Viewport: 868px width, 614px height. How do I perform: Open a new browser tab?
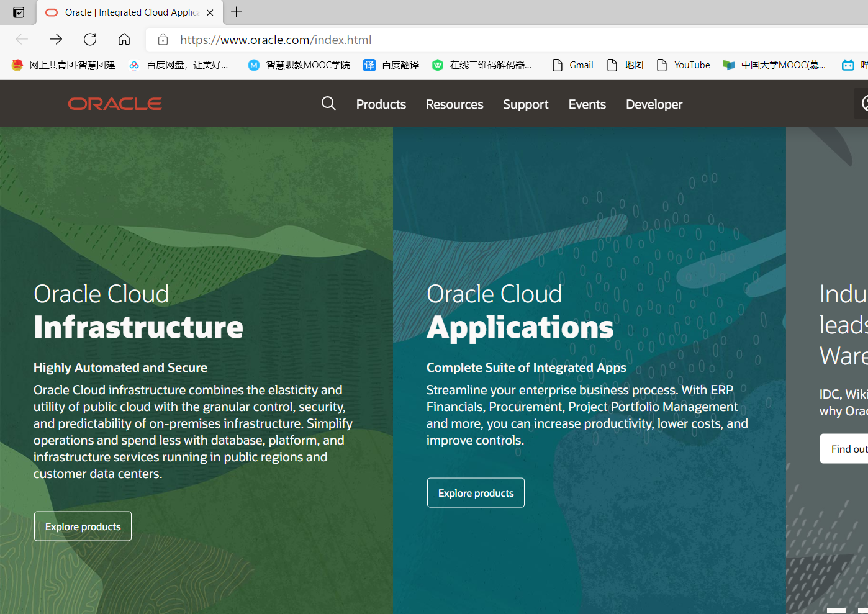pos(237,12)
